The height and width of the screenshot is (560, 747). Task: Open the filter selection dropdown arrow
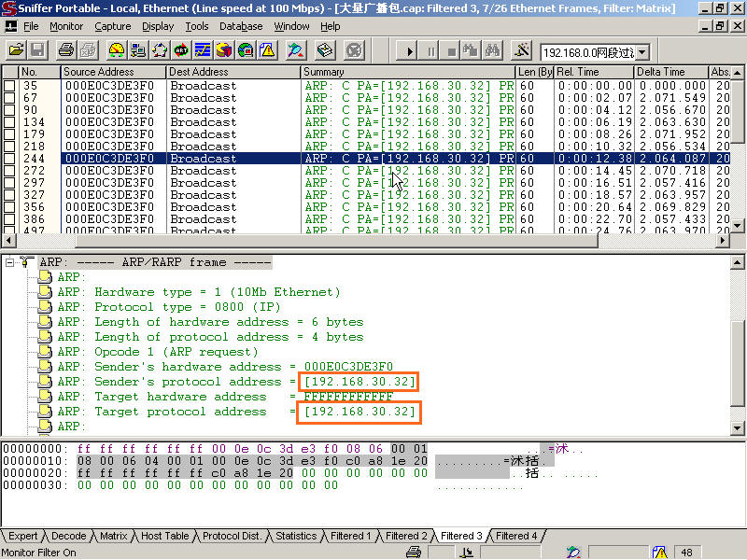pyautogui.click(x=641, y=52)
